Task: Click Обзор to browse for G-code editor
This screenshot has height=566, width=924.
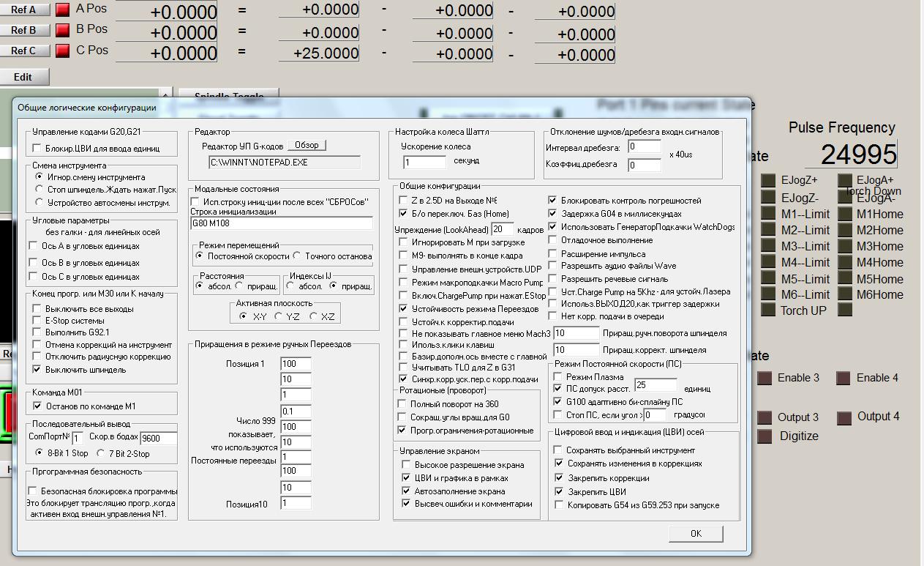Action: click(x=307, y=145)
